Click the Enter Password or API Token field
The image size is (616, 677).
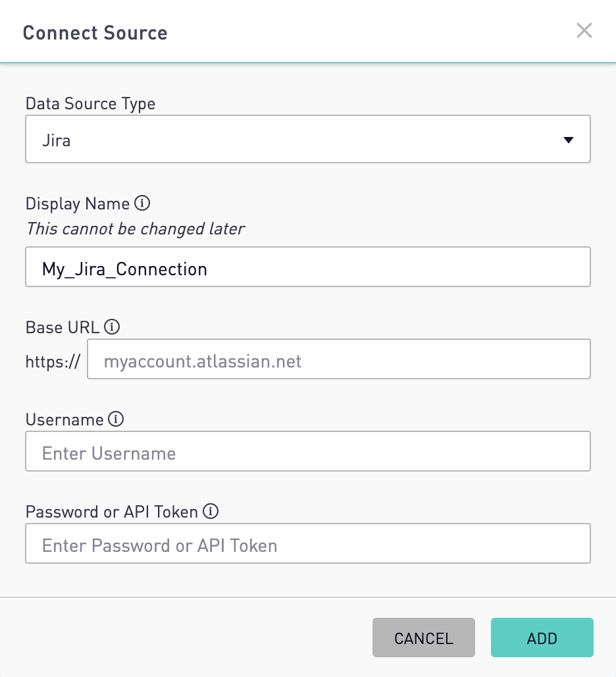click(x=307, y=543)
